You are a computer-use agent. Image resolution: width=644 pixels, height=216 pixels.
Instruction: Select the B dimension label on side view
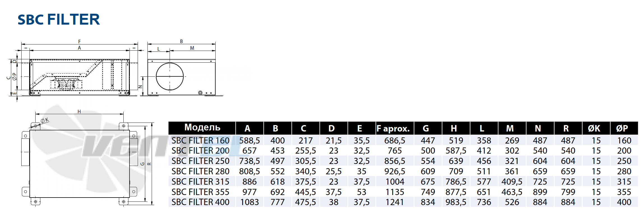(181, 41)
